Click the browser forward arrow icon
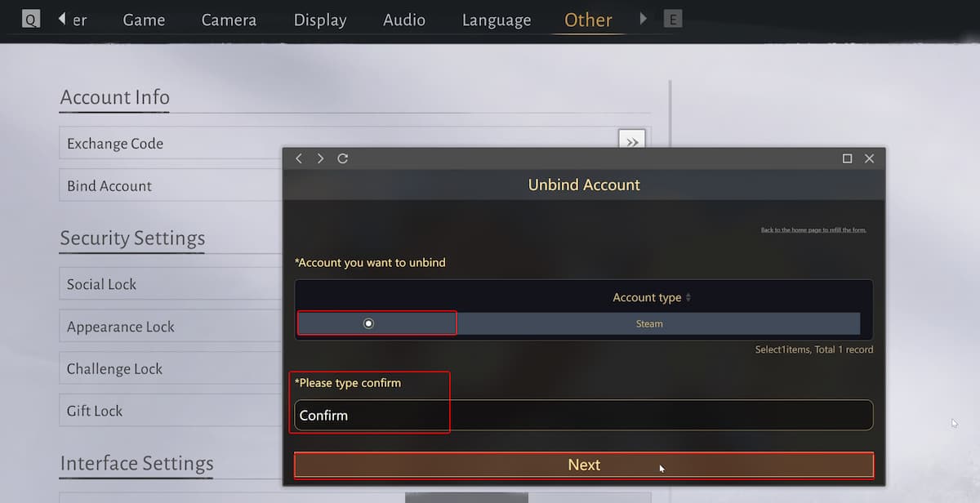 (x=320, y=158)
